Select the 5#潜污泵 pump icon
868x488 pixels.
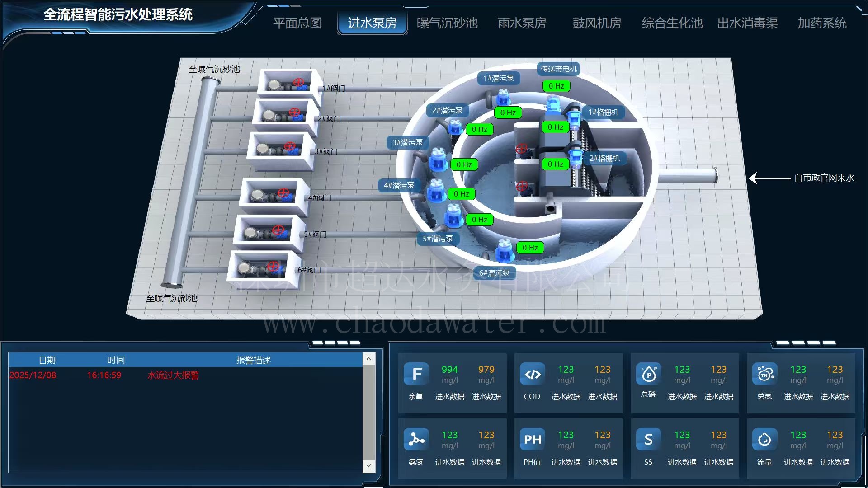coord(453,215)
